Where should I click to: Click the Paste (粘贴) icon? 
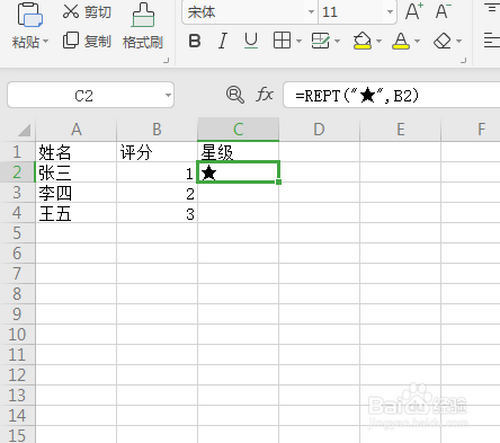click(x=30, y=15)
